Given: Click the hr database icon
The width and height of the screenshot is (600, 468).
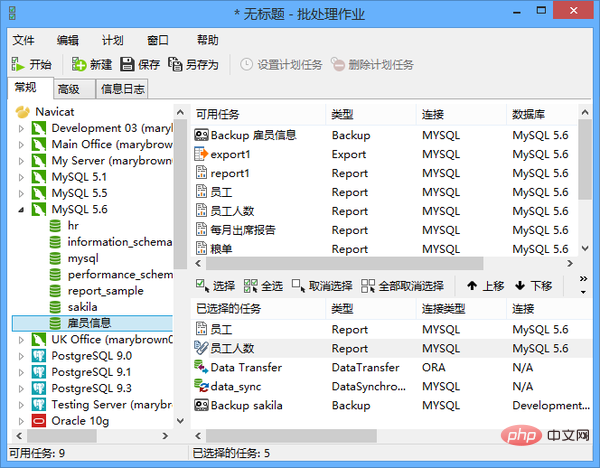Looking at the screenshot, I should [55, 226].
